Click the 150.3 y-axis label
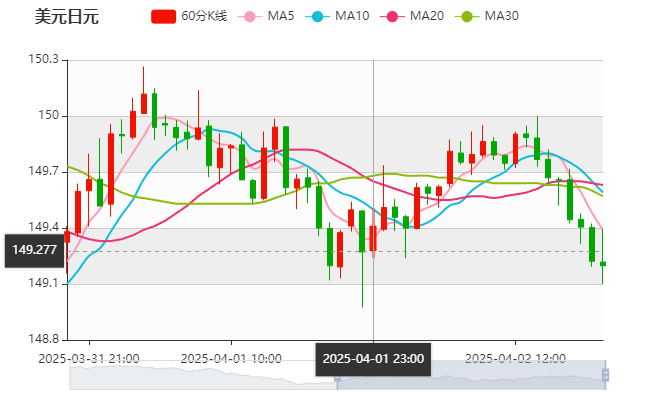The width and height of the screenshot is (670, 400). (45, 60)
